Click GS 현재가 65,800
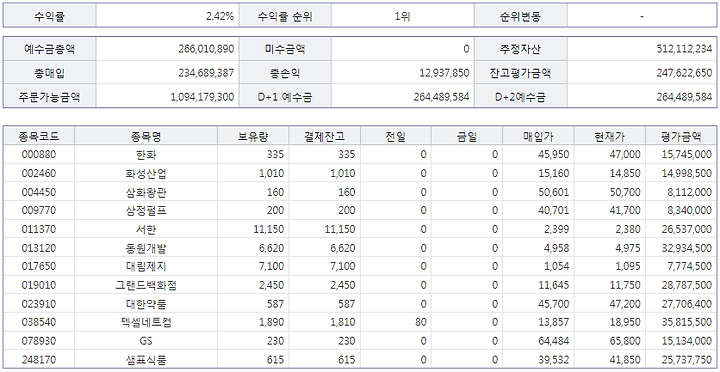720x372 pixels. tap(625, 341)
